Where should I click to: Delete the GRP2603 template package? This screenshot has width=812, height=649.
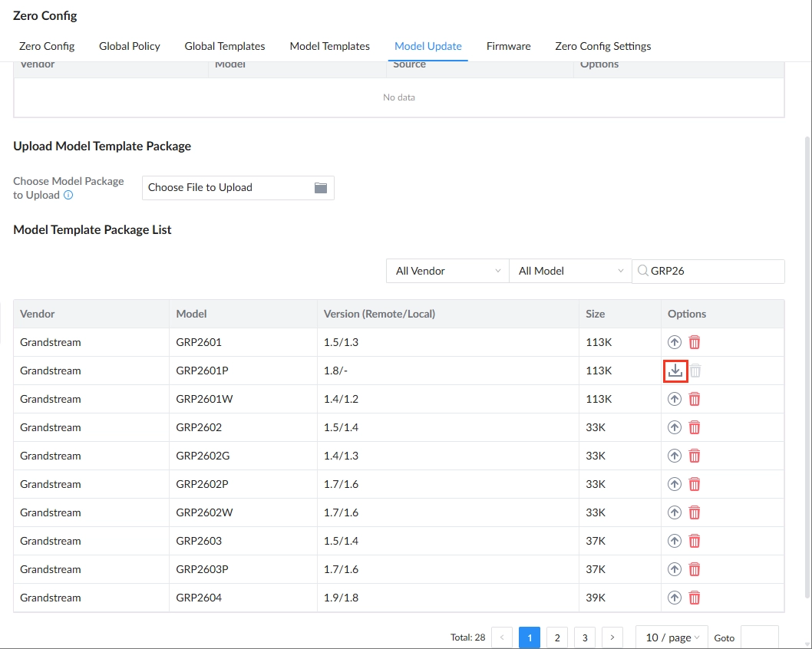[695, 542]
